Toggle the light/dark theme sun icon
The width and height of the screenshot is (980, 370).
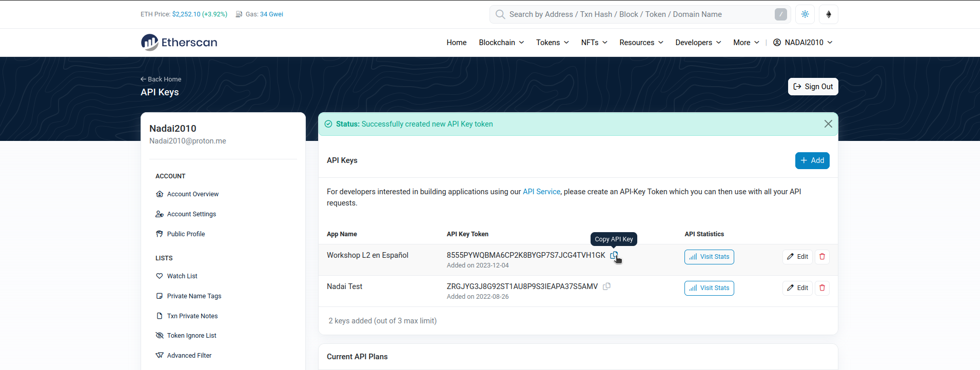point(805,14)
